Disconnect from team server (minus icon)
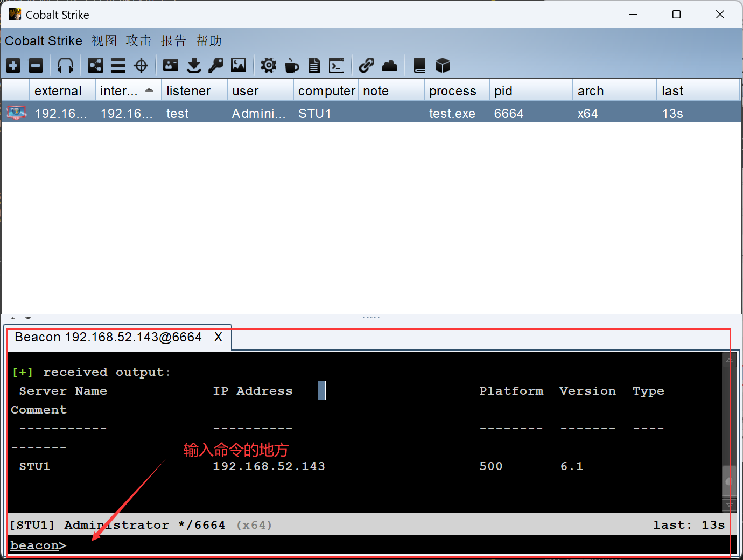Screen dimensions: 743x560 tap(36, 66)
